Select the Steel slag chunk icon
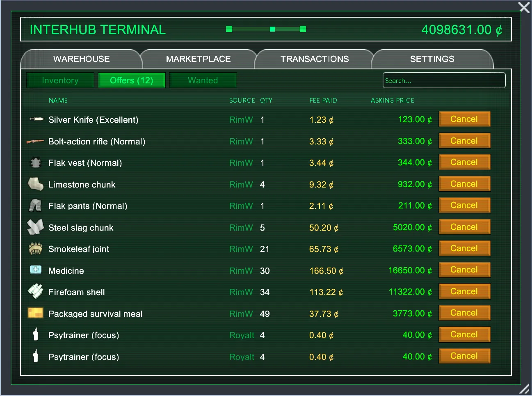This screenshot has width=532, height=396. pyautogui.click(x=35, y=227)
